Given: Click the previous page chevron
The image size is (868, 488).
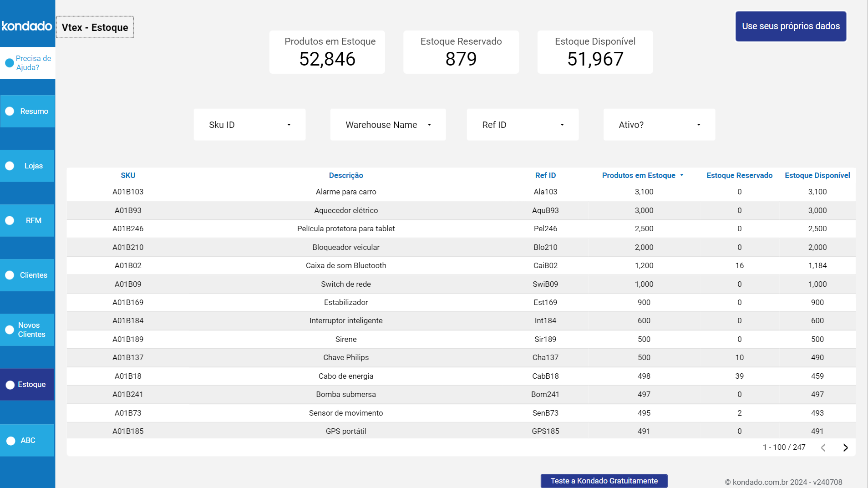Looking at the screenshot, I should 823,447.
